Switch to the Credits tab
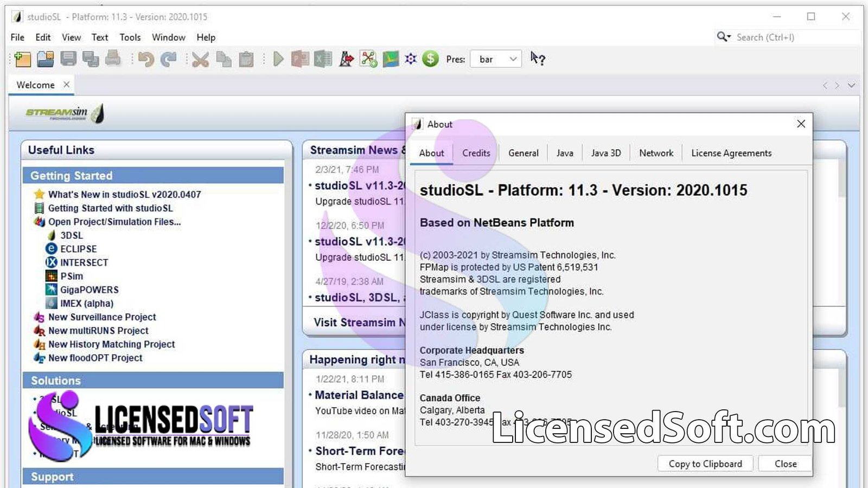 click(476, 153)
